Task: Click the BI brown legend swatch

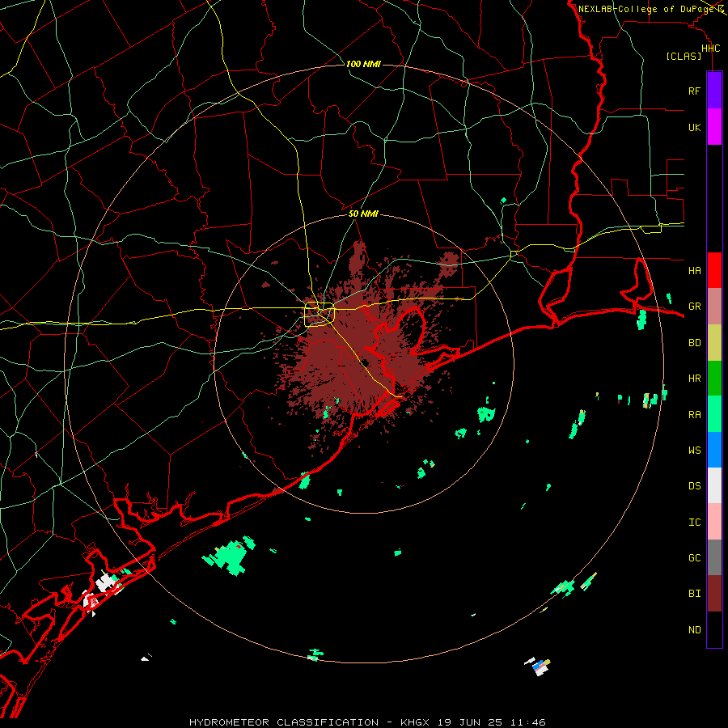Action: coord(714,594)
